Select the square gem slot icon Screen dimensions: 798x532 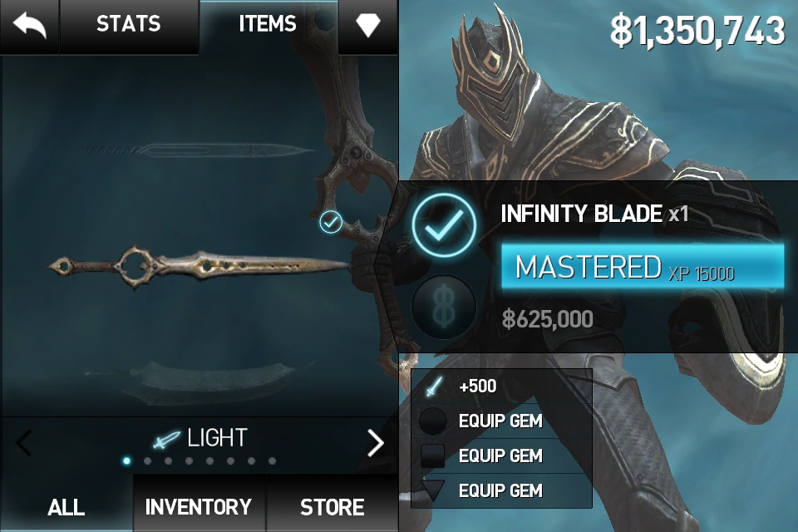432,456
